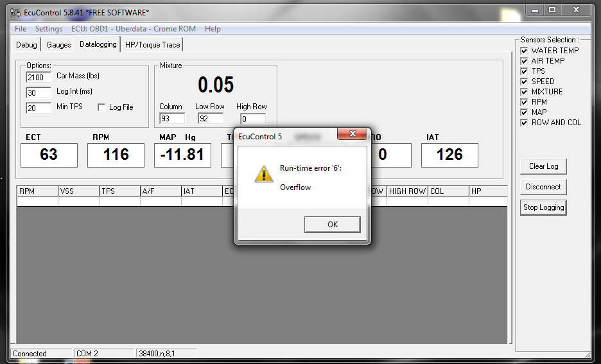Click the RPM column header in log table
The width and height of the screenshot is (601, 364).
point(37,191)
